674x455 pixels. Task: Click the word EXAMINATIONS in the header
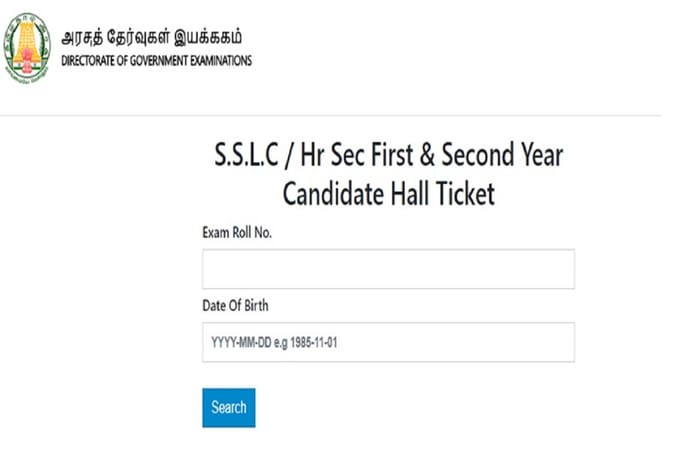pyautogui.click(x=217, y=60)
